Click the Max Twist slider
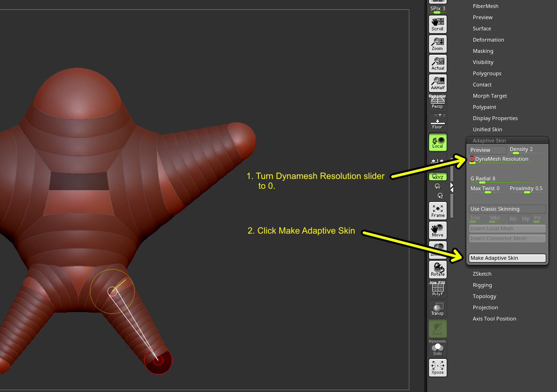This screenshot has width=557, height=392. [487, 189]
